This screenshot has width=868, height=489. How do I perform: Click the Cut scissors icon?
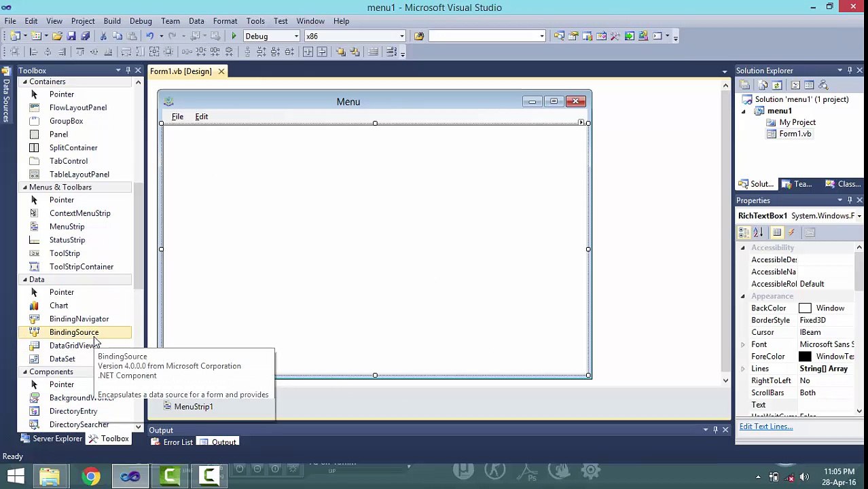[103, 36]
